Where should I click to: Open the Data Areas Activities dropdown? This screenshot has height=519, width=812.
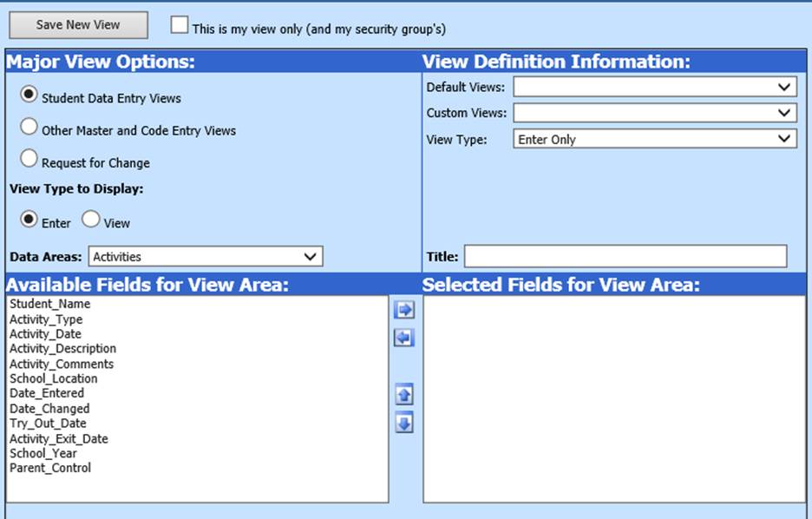[x=206, y=256]
